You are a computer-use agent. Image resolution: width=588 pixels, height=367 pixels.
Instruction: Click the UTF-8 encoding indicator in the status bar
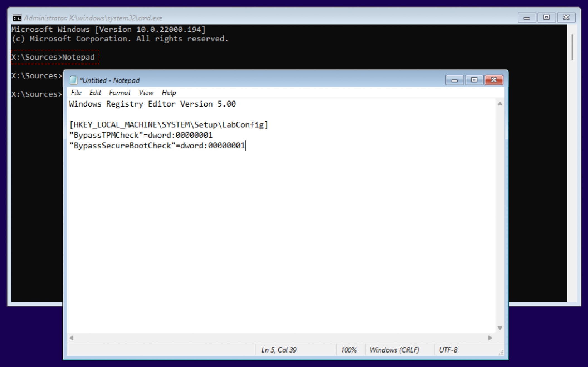click(449, 350)
